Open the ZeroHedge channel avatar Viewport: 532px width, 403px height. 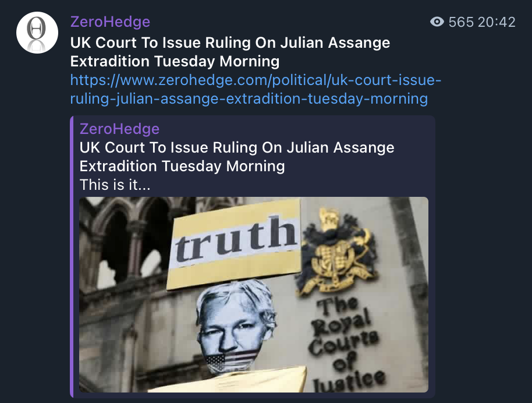click(37, 33)
